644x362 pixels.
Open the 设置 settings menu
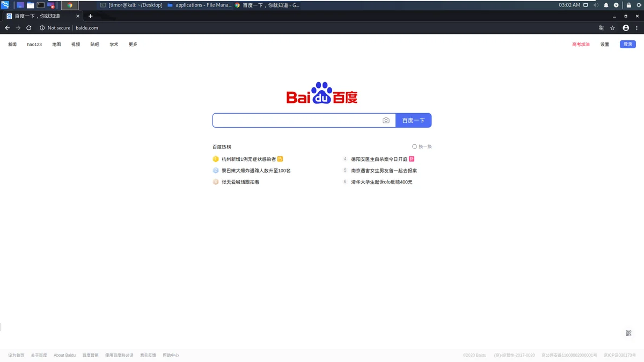[x=605, y=45]
